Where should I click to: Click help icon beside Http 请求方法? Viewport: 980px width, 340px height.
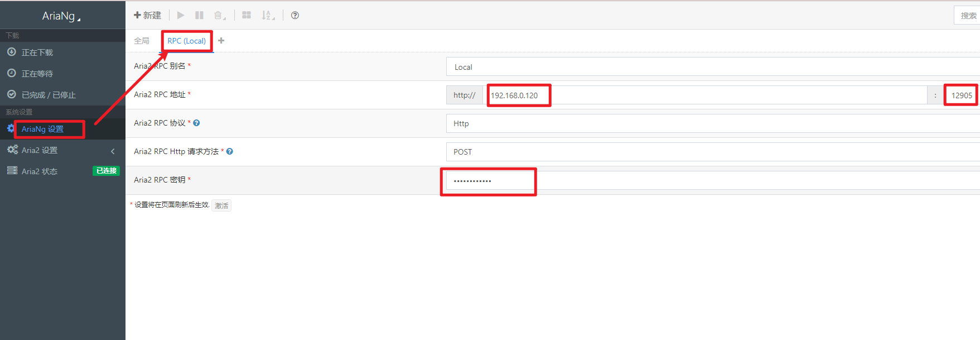tap(229, 151)
